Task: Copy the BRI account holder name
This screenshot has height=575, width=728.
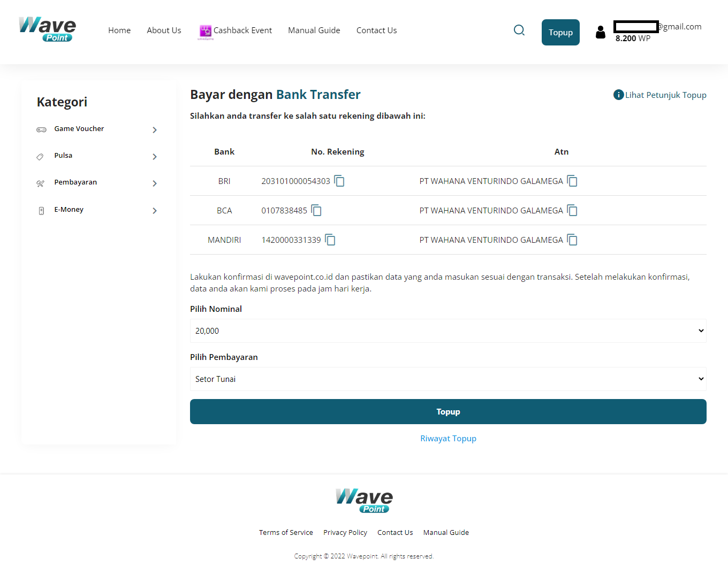Action: coord(572,181)
